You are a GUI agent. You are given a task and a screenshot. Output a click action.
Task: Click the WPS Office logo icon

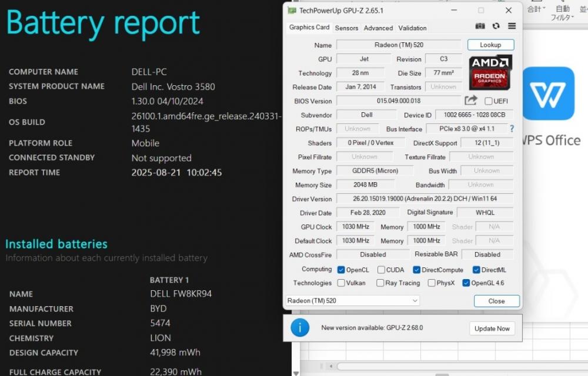[548, 93]
